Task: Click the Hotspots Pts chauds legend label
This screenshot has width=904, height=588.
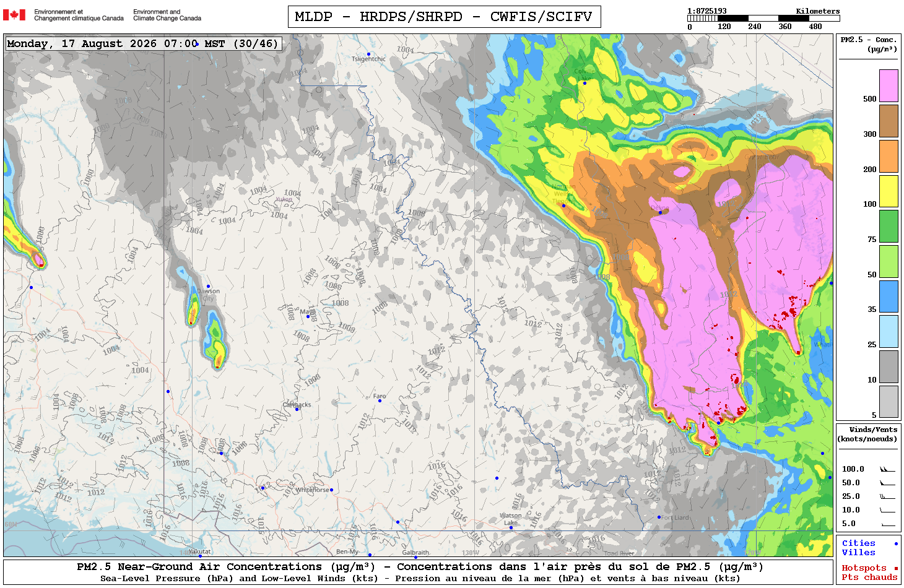Action: click(x=869, y=573)
